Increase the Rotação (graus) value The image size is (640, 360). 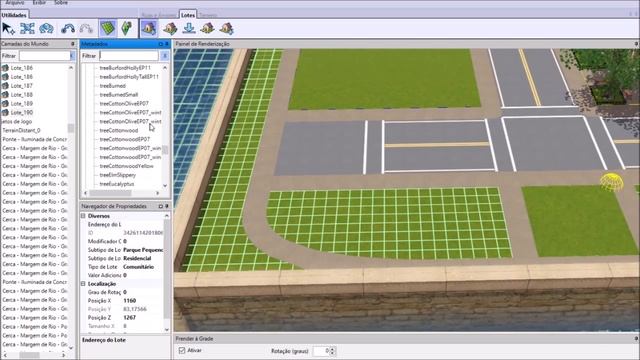(333, 349)
